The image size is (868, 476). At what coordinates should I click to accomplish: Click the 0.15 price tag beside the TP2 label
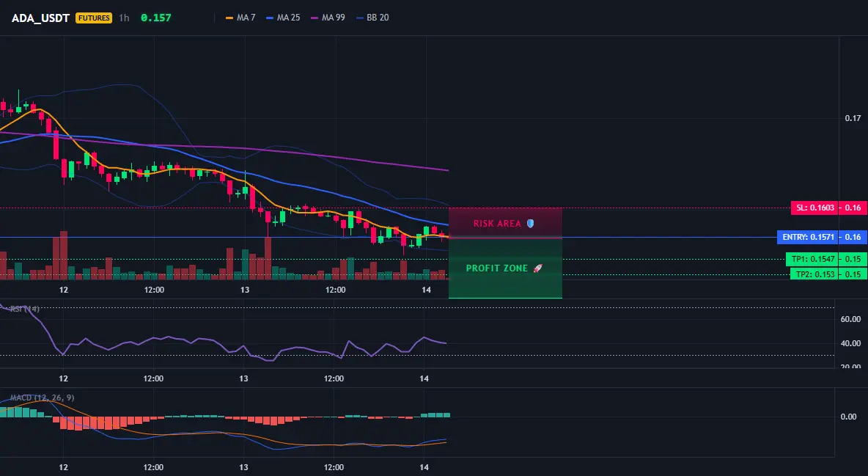tap(853, 274)
